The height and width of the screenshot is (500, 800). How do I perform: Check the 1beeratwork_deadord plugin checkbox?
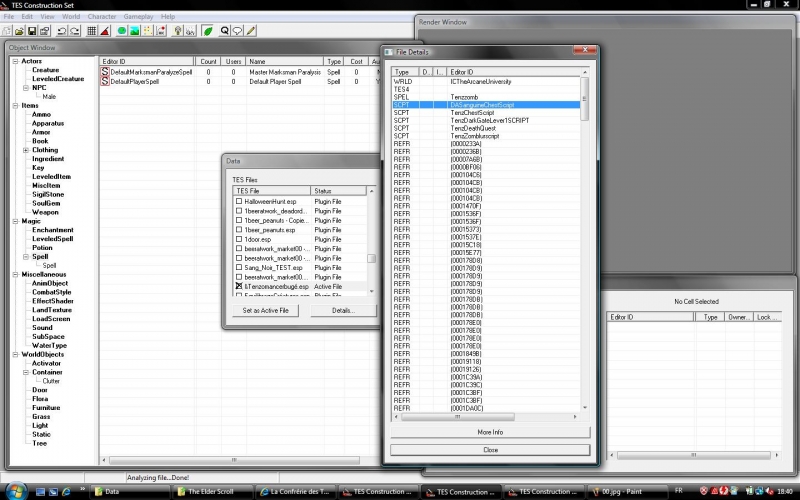239,211
